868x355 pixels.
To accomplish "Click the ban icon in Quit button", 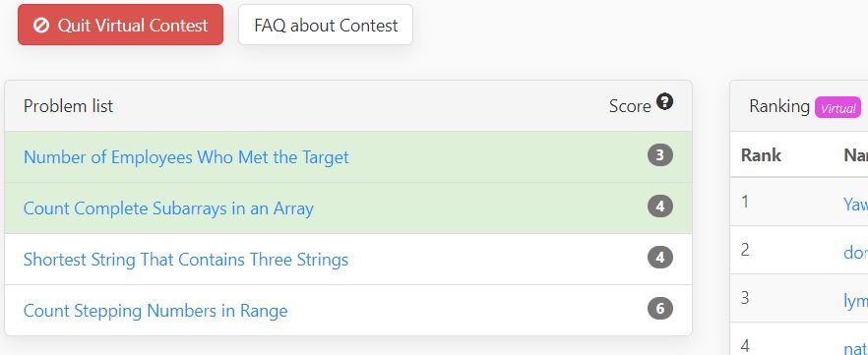I will click(x=41, y=26).
